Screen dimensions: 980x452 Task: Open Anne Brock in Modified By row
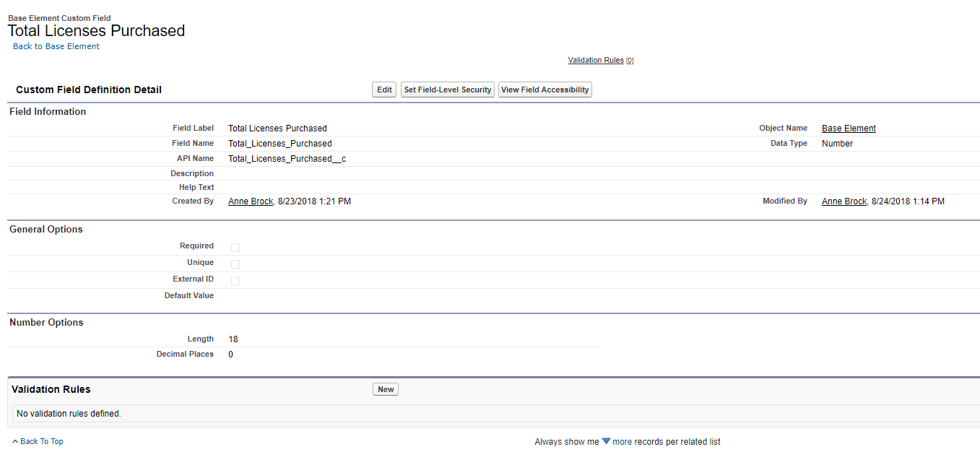(x=844, y=201)
